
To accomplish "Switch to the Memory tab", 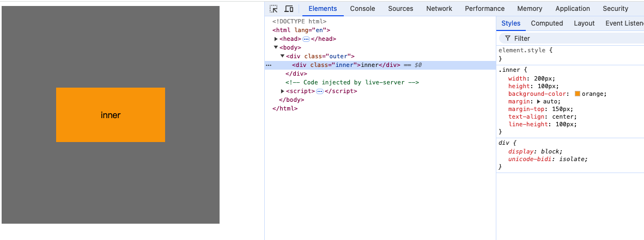I will (530, 9).
